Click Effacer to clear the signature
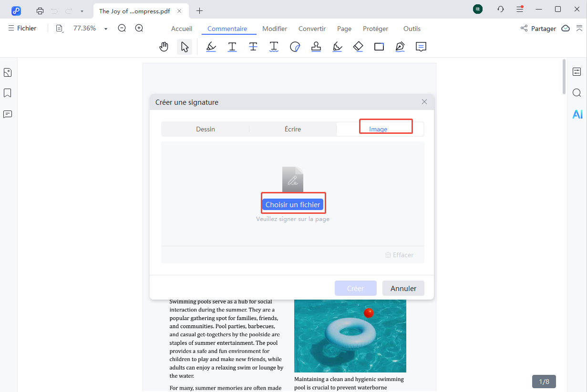Screen dimensions: 587x392 (399, 255)
